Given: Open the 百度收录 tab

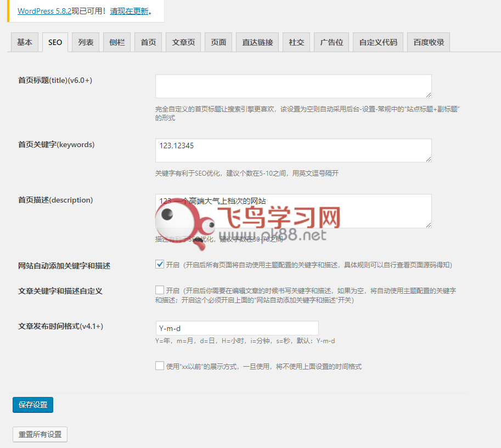Looking at the screenshot, I should 429,42.
